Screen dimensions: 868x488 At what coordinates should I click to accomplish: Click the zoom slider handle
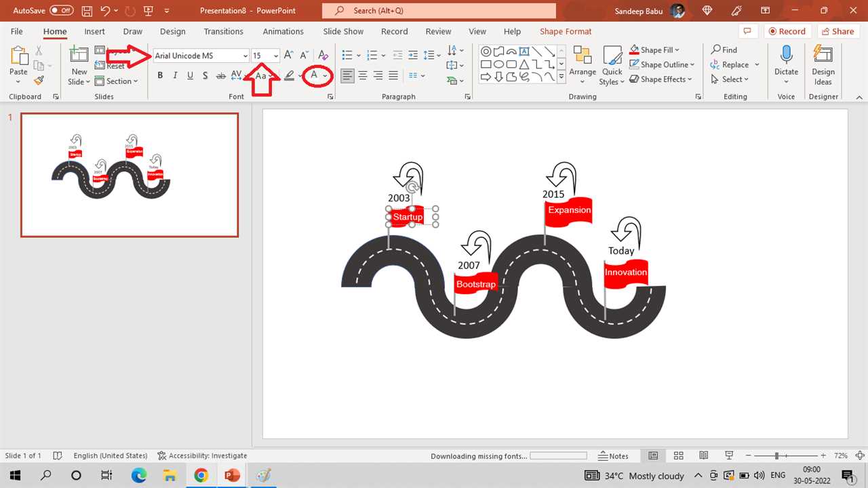776,456
